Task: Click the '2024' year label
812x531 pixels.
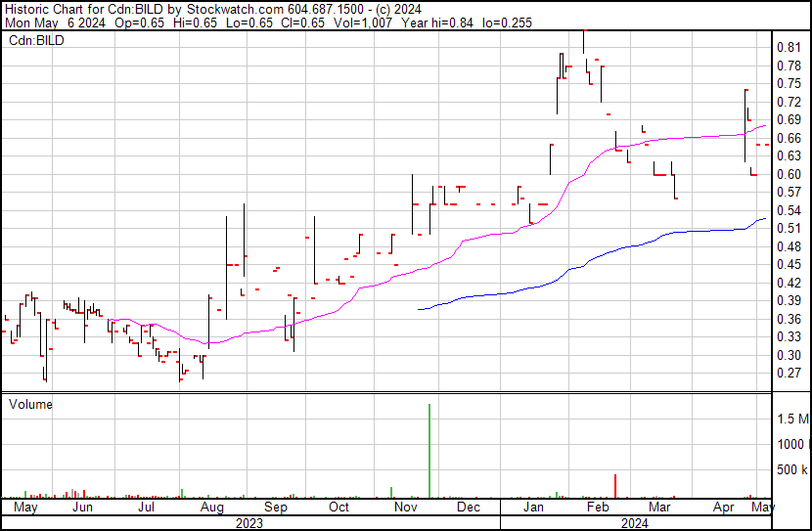Action: point(634,523)
